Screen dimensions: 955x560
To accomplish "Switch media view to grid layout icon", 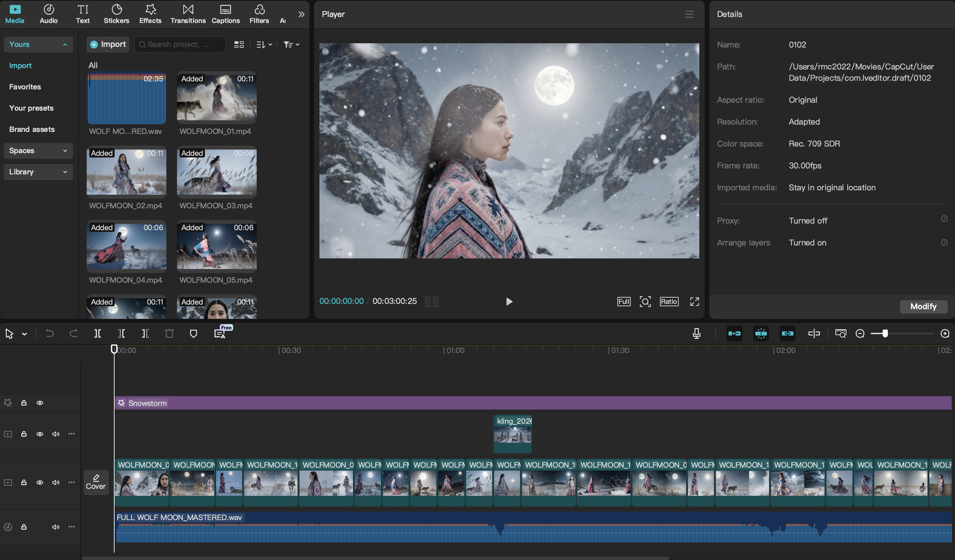I will (239, 45).
